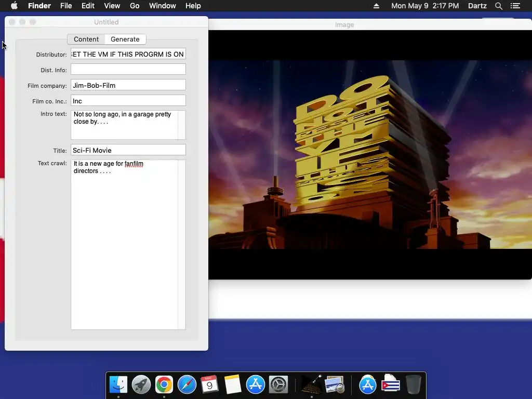
Task: Switch to the Content tab
Action: pos(86,39)
